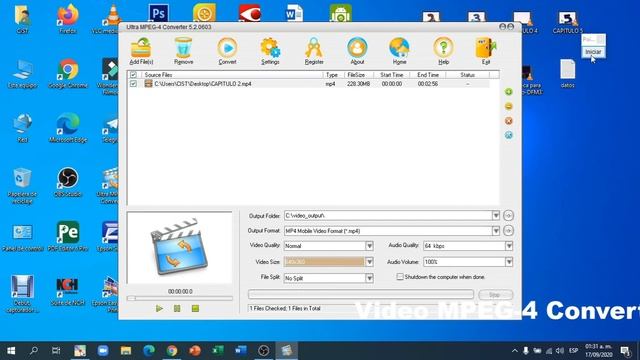Click the Output Folder path field
The image size is (640, 360).
tap(388, 216)
